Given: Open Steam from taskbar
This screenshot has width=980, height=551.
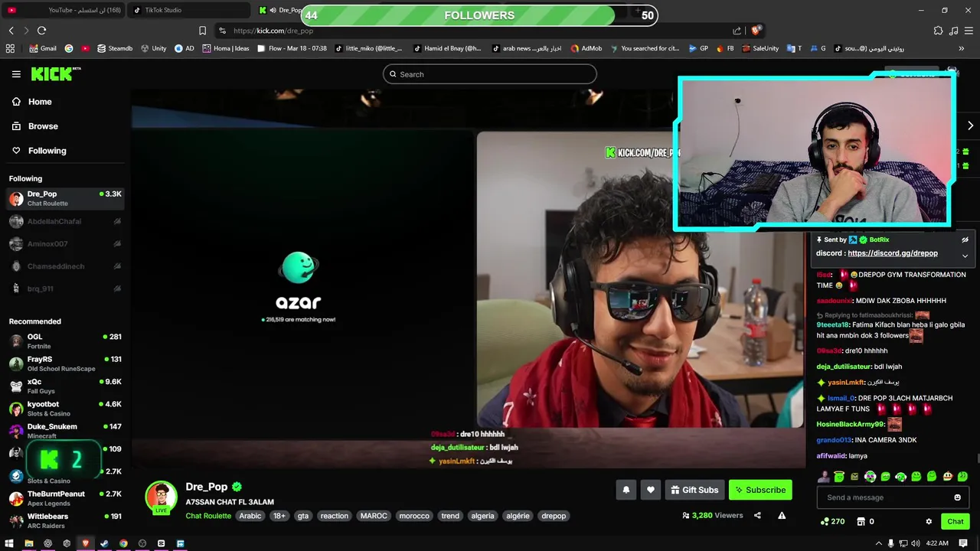Looking at the screenshot, I should click(x=104, y=543).
